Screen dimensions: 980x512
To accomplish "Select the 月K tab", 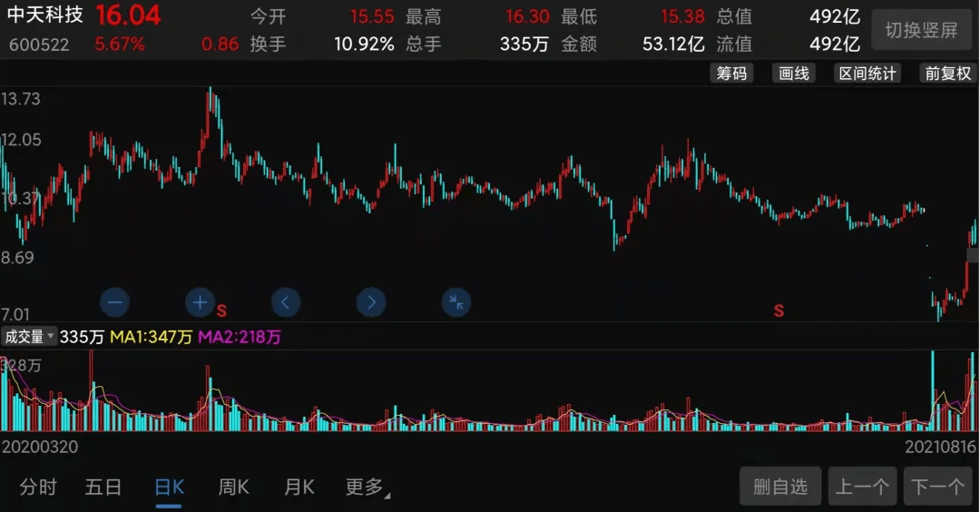I will click(x=299, y=487).
